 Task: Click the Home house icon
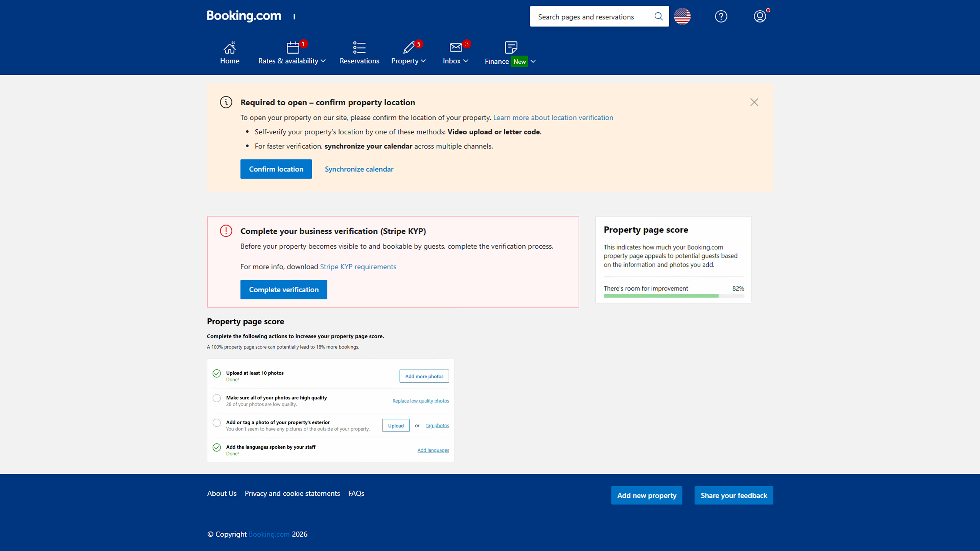pyautogui.click(x=229, y=47)
